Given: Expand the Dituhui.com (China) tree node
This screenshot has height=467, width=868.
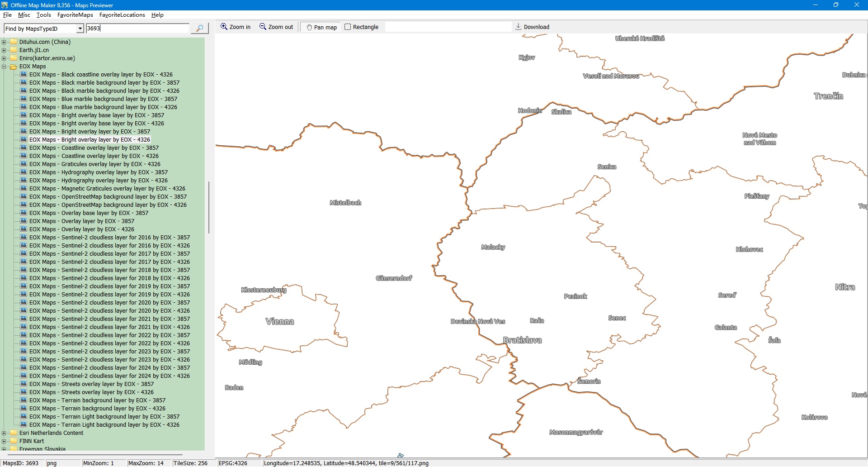Looking at the screenshot, I should 4,42.
